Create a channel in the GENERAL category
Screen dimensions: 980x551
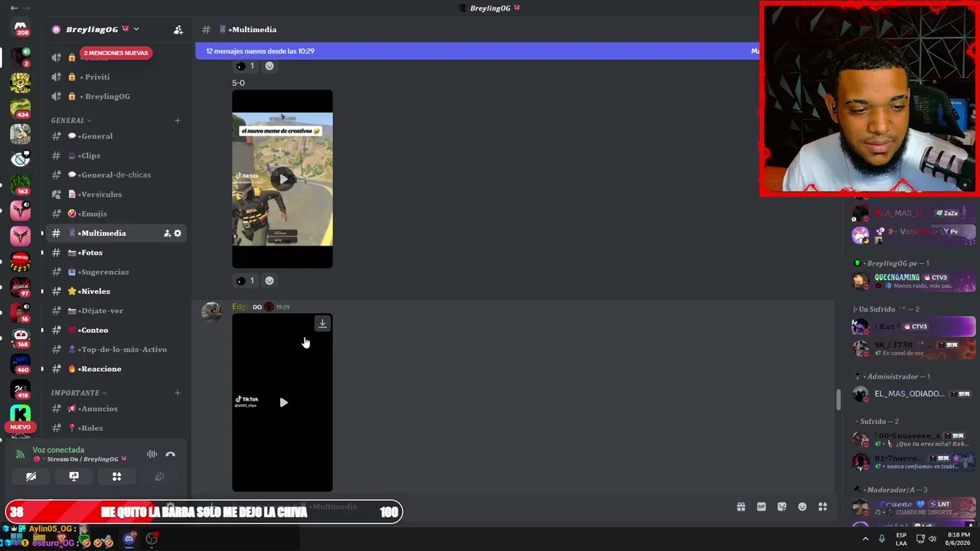coord(178,120)
